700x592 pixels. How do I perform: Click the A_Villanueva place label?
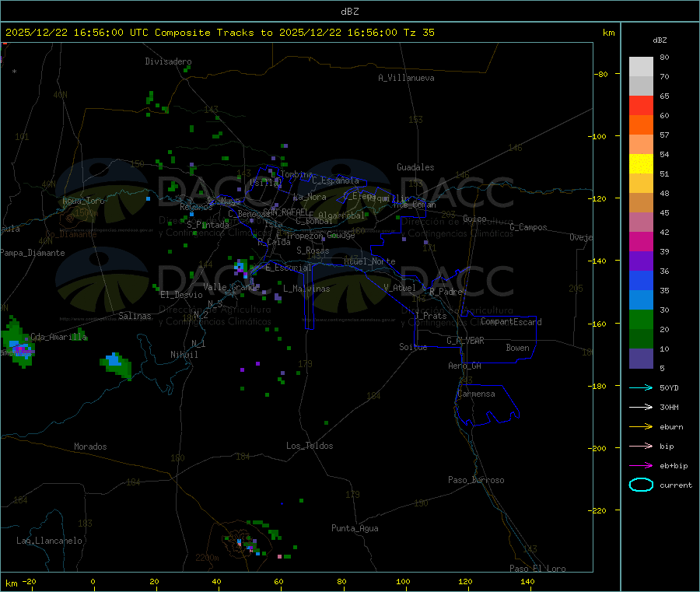pyautogui.click(x=406, y=78)
